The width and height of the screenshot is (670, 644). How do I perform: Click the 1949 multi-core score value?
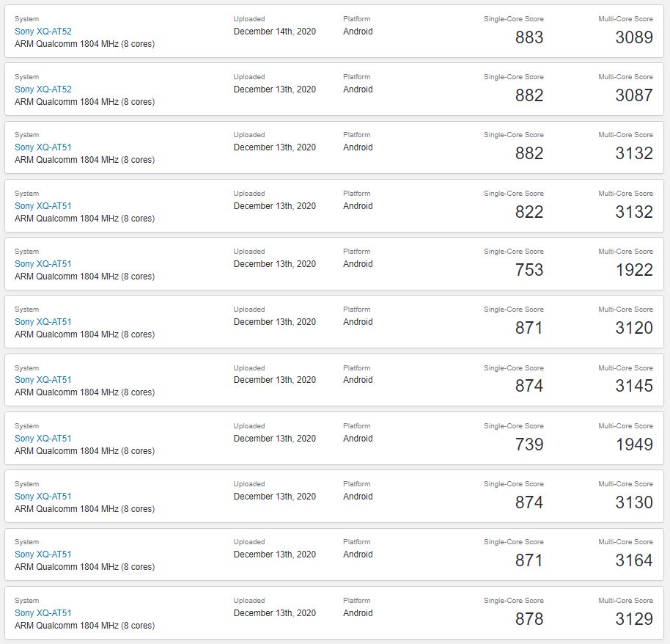pyautogui.click(x=634, y=444)
